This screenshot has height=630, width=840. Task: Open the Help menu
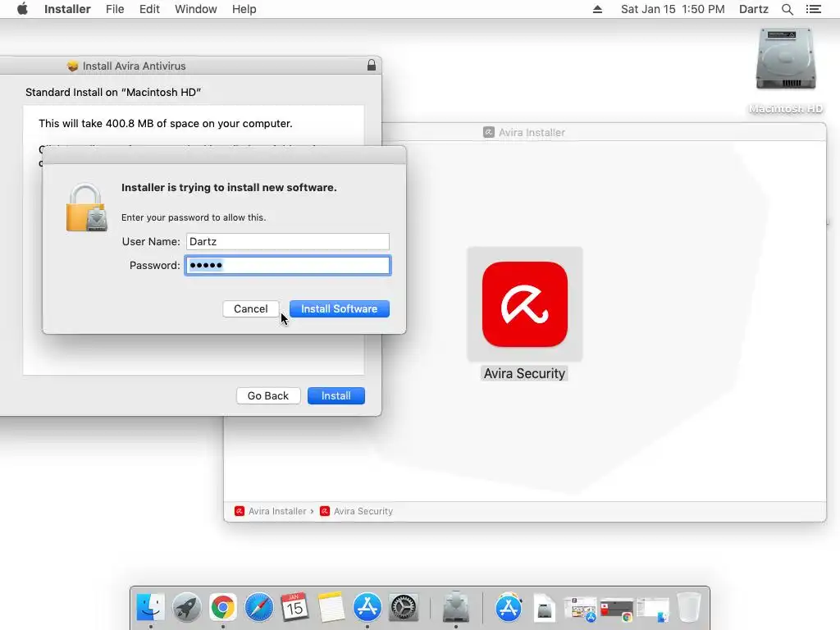click(x=244, y=9)
